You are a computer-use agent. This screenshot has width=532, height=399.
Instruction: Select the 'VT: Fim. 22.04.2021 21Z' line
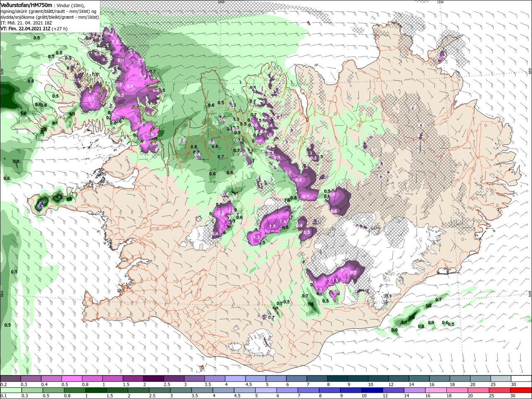coord(26,29)
